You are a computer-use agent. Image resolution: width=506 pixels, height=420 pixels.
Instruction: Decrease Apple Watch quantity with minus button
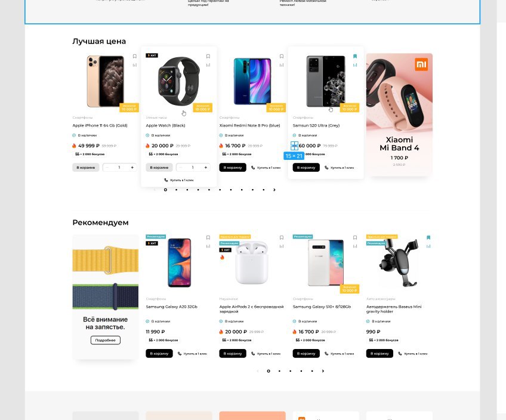pyautogui.click(x=181, y=168)
